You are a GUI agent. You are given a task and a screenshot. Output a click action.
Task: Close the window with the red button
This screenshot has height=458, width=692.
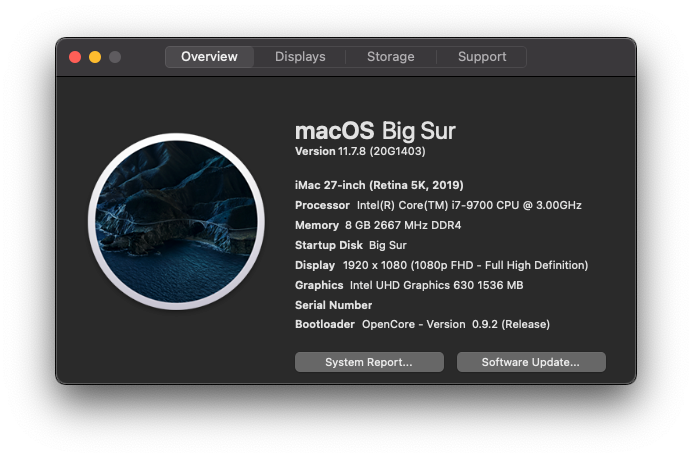[75, 57]
